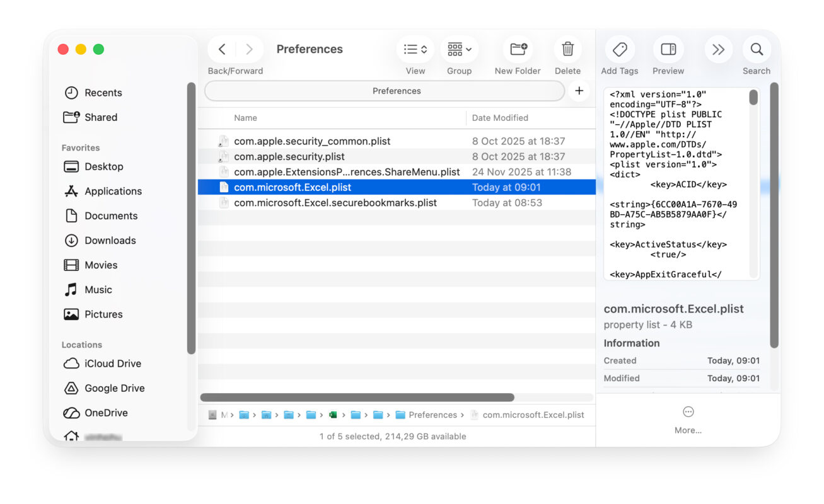
Task: Click the Modified date value row
Action: click(x=682, y=379)
